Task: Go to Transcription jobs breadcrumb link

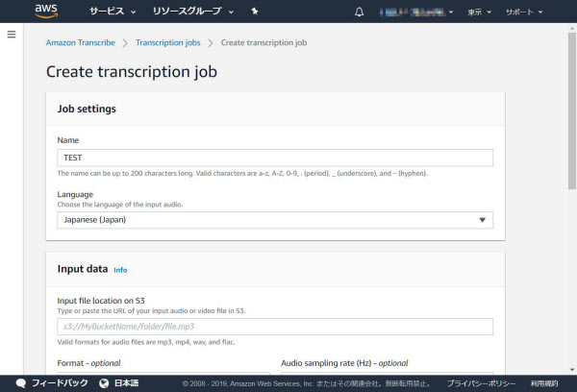Action: 167,42
